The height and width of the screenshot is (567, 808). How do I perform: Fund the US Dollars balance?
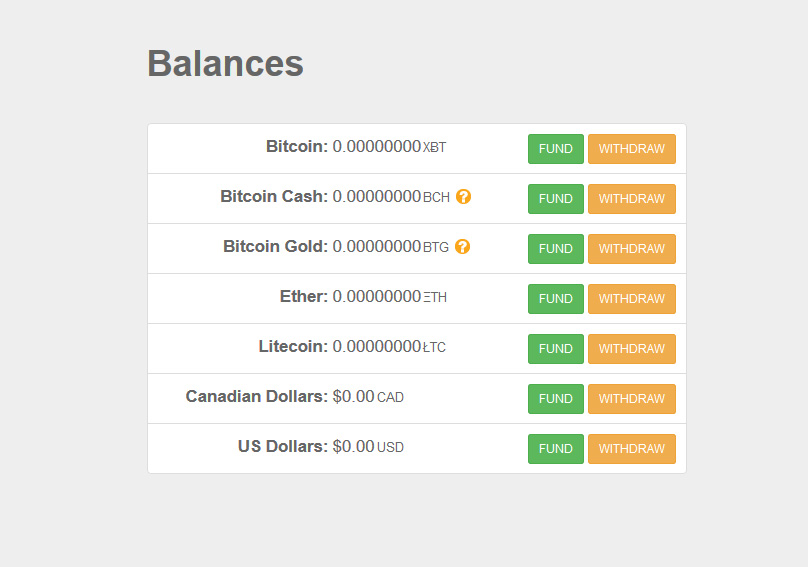tap(556, 449)
